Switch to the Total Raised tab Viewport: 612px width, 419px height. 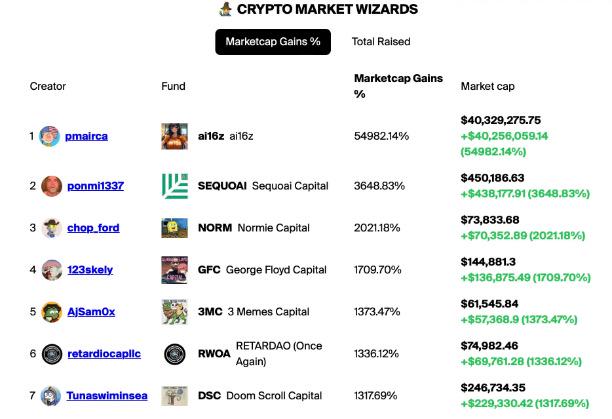[x=381, y=42]
